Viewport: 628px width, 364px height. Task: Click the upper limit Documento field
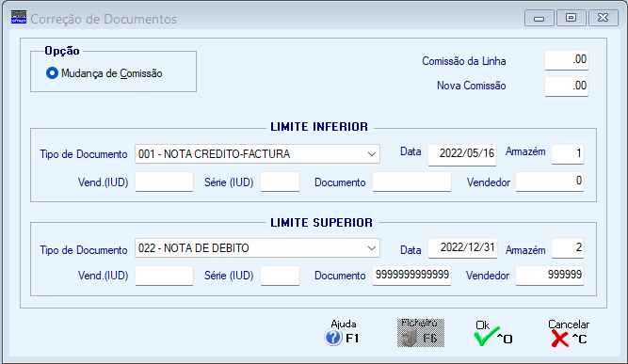[x=411, y=276]
